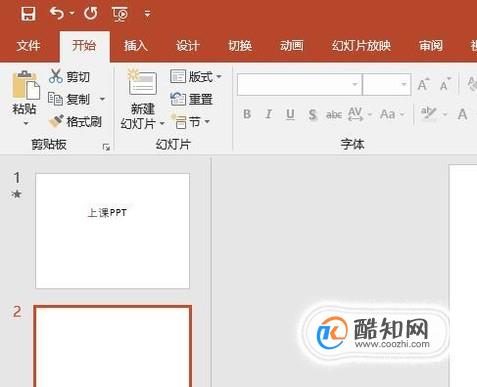Select the 格式刷 format painter
477x387 pixels.
tap(75, 122)
